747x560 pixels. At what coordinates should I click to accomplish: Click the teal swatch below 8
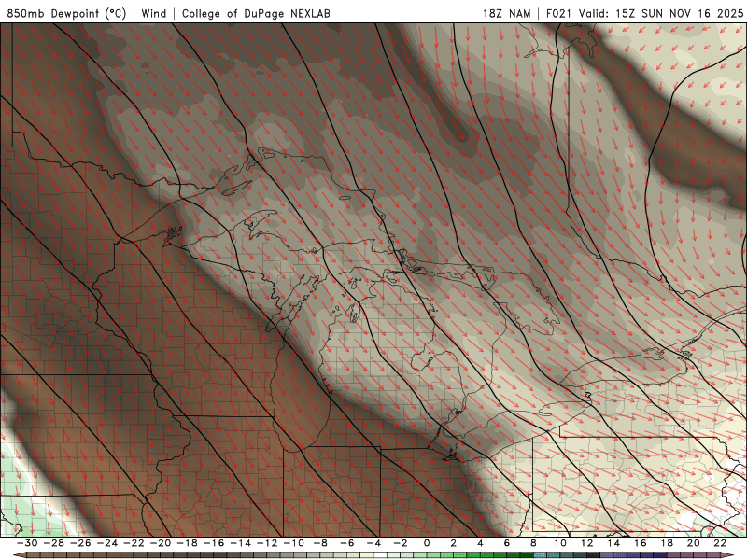[541, 555]
